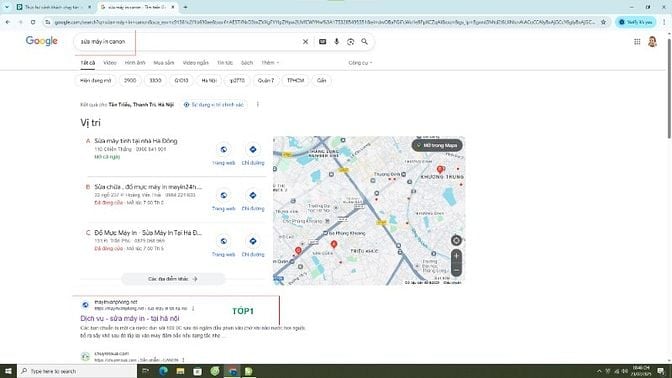The height and width of the screenshot is (378, 672).
Task: Open website for Sửa máy tính tại nhà Hà Đông
Action: [x=224, y=154]
